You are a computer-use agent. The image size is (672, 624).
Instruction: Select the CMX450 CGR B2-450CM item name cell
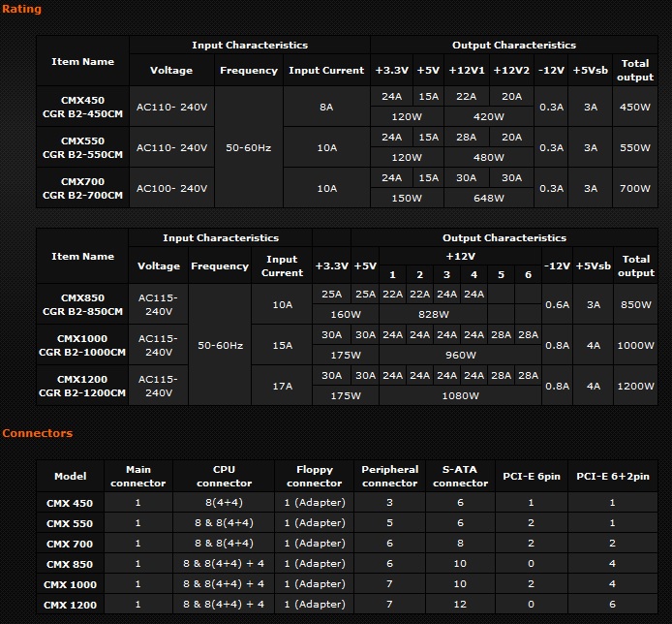point(82,107)
